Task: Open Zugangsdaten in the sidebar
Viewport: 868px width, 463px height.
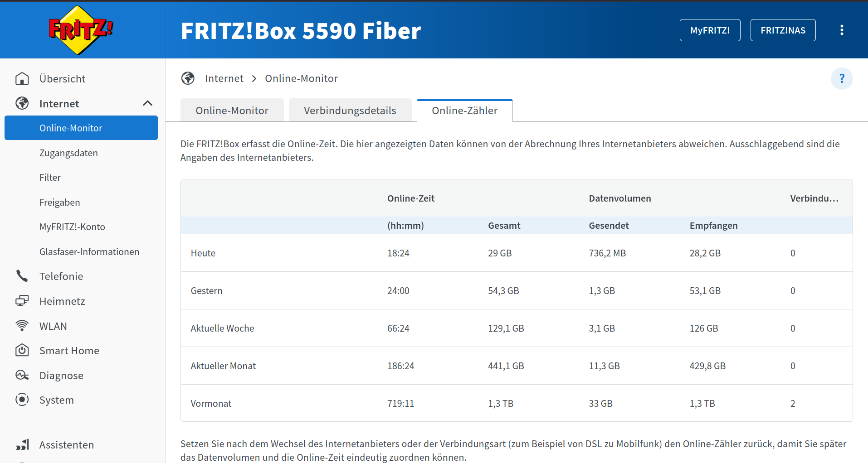Action: pyautogui.click(x=68, y=153)
